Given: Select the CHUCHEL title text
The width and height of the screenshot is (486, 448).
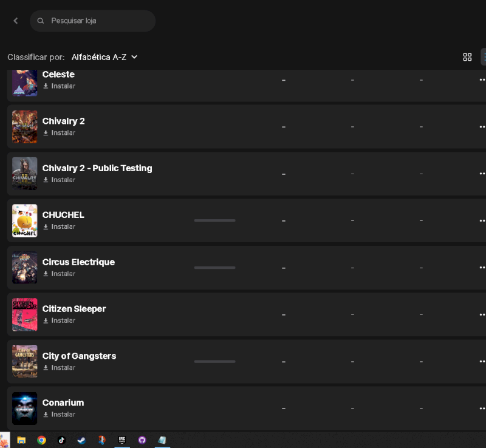Looking at the screenshot, I should pos(63,215).
